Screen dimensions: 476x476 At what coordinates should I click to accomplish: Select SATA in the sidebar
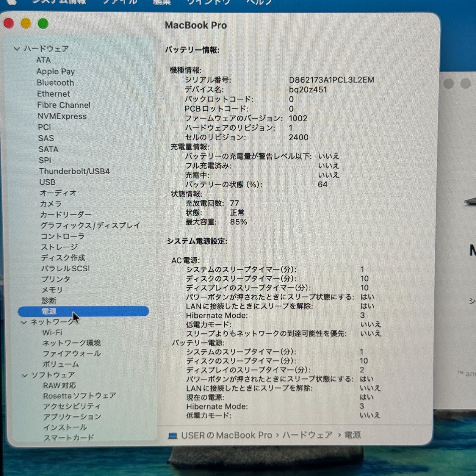point(48,149)
